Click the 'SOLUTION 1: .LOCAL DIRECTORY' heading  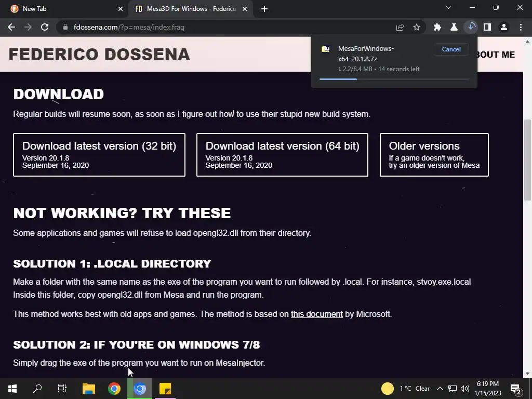112,263
